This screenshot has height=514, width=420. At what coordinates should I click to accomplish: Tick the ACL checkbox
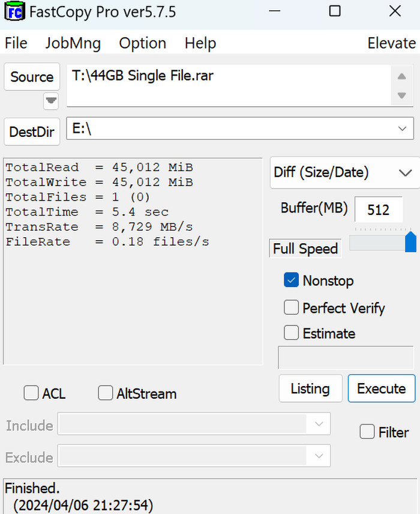[x=31, y=393]
